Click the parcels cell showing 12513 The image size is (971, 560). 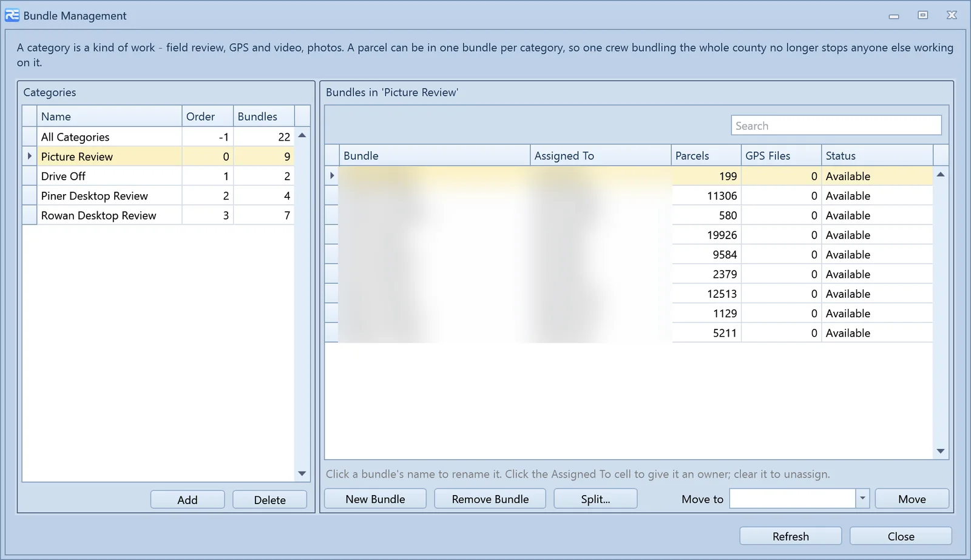pos(706,294)
